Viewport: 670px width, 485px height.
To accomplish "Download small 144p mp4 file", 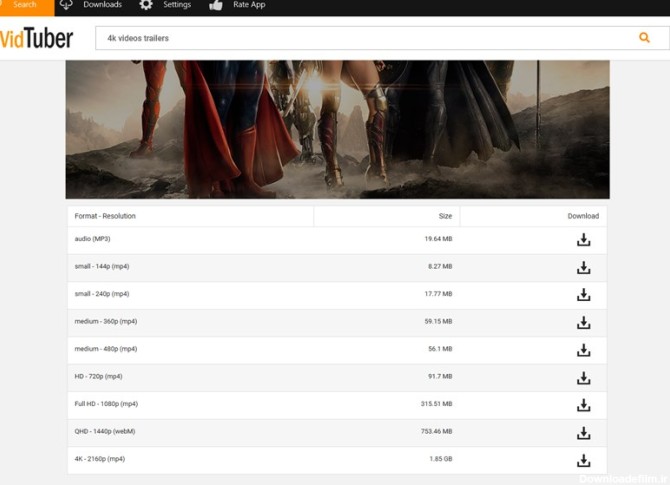I will point(583,268).
